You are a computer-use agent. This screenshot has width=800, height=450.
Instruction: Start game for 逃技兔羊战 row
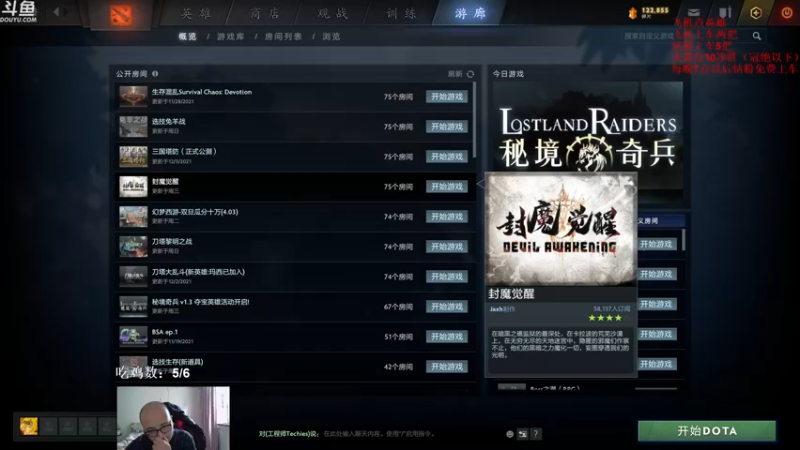point(447,127)
